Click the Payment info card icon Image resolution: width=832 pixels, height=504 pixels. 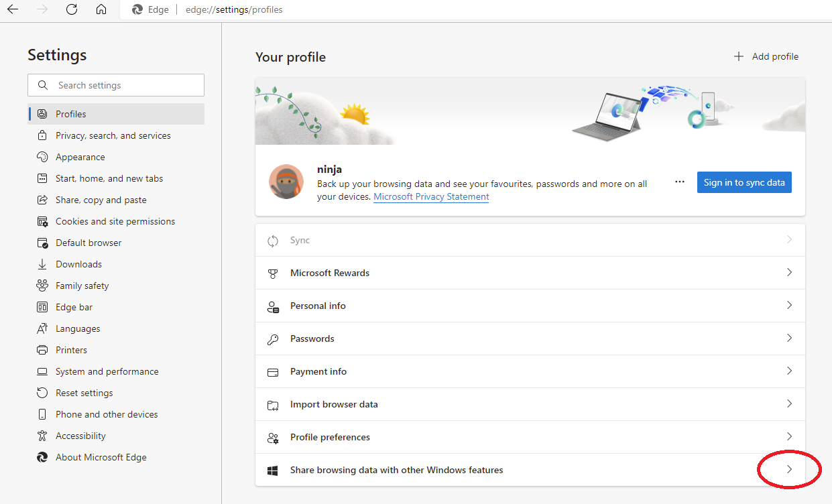coord(273,372)
